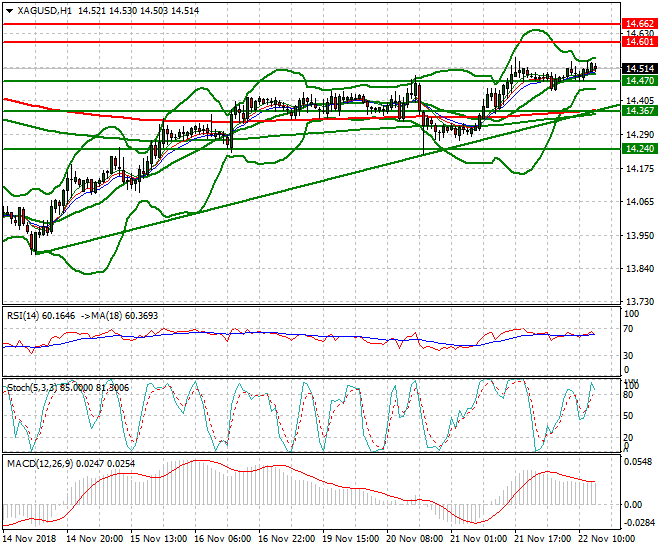Click the 14.601 red price level label

(x=639, y=42)
